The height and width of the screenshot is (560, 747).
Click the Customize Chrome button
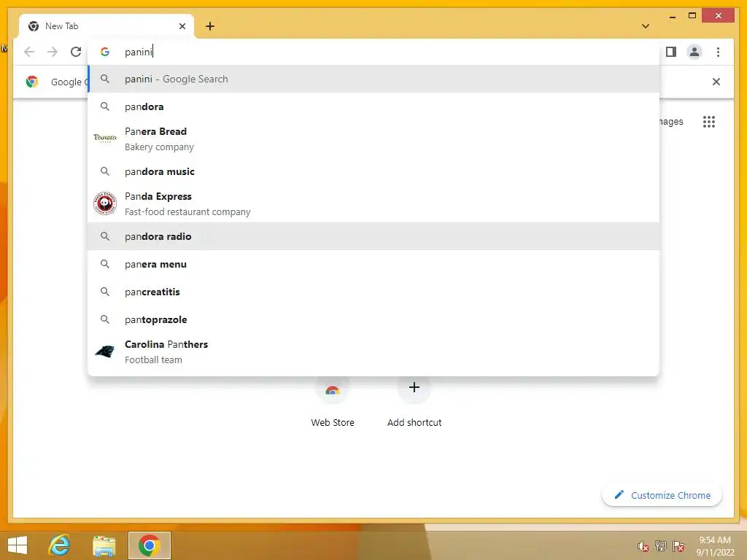pyautogui.click(x=662, y=495)
